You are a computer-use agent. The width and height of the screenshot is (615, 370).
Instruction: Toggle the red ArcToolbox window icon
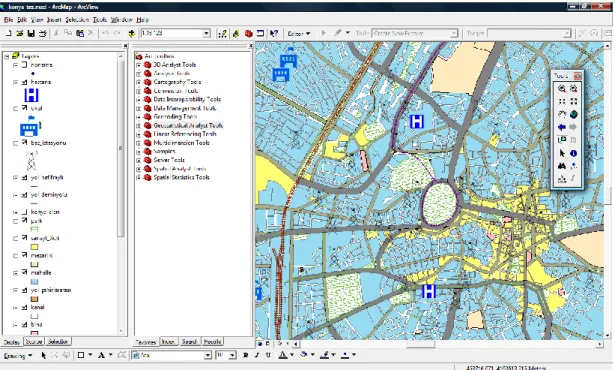(248, 34)
